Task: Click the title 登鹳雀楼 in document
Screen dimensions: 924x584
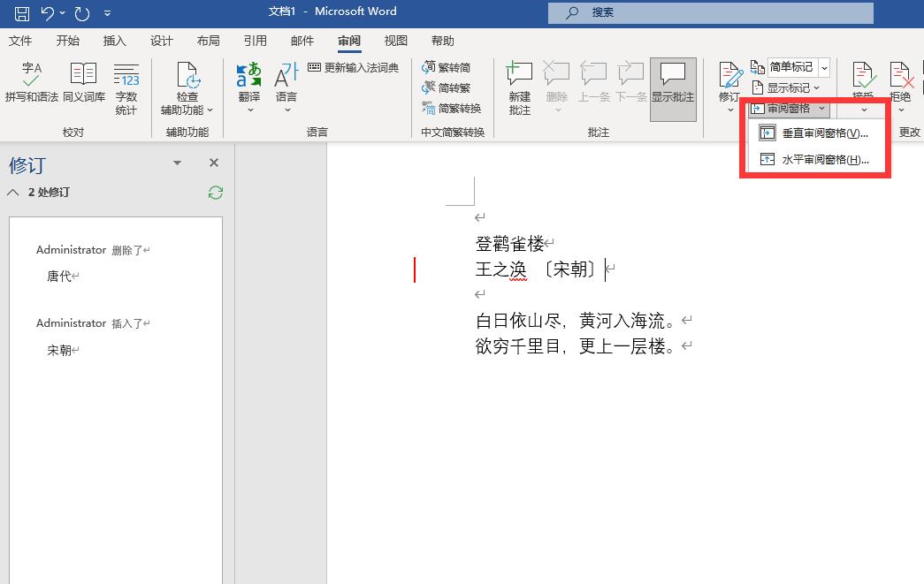Action: (x=509, y=243)
